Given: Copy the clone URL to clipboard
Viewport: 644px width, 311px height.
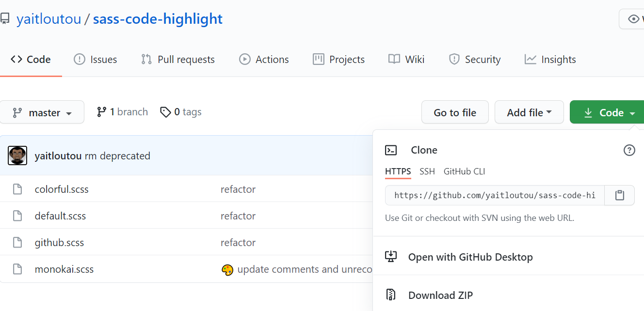Looking at the screenshot, I should pos(619,195).
